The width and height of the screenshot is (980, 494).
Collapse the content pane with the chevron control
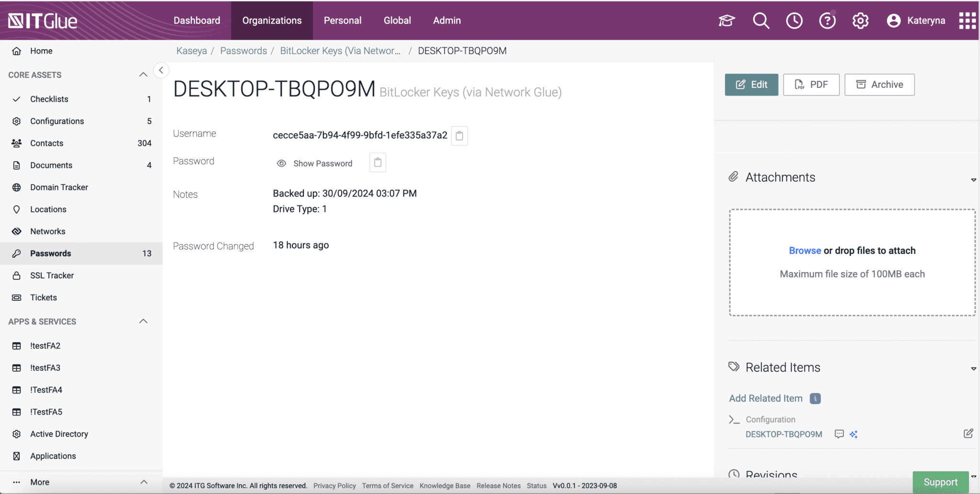tap(161, 70)
